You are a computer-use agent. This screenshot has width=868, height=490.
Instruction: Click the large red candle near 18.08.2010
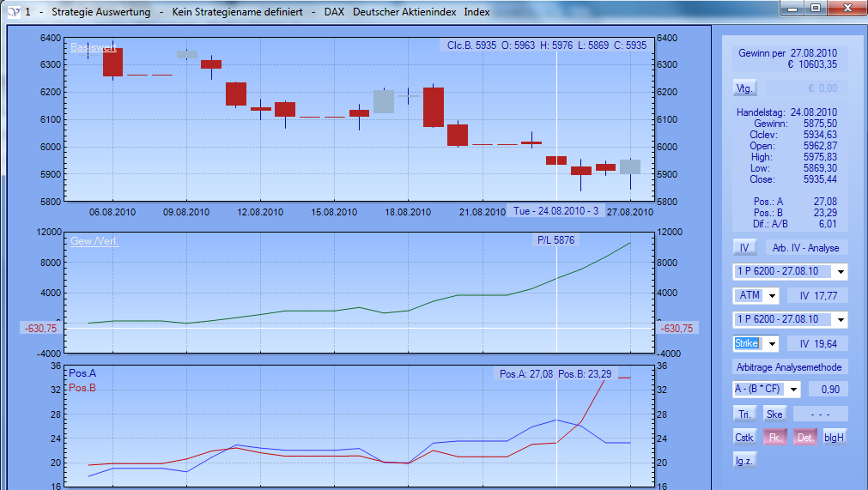[x=434, y=106]
